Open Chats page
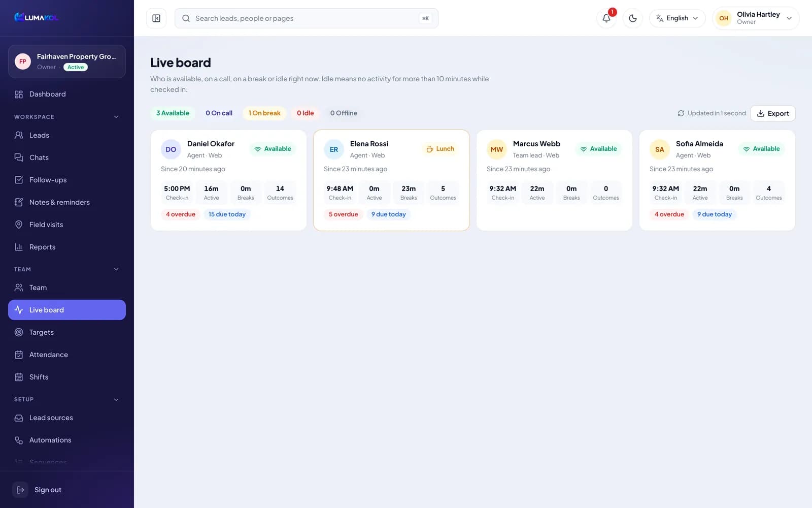The image size is (812, 508). click(x=67, y=157)
